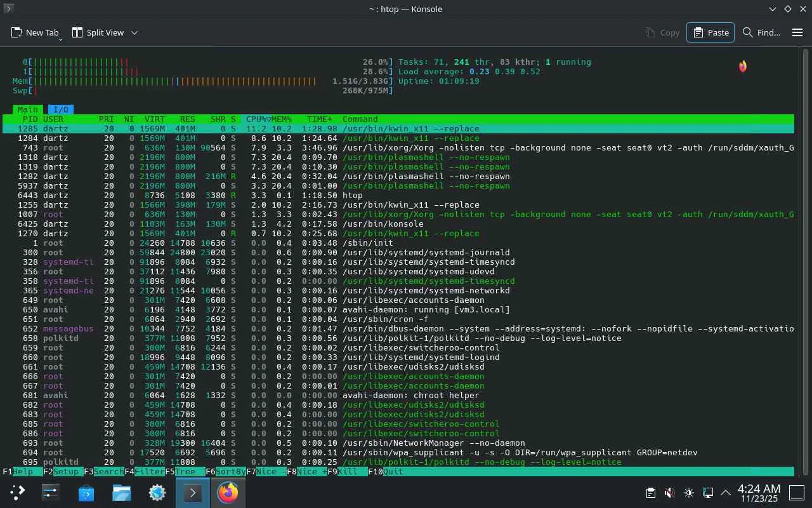Click F3 Search in htop footer
This screenshot has height=508, width=812.
coord(104,472)
